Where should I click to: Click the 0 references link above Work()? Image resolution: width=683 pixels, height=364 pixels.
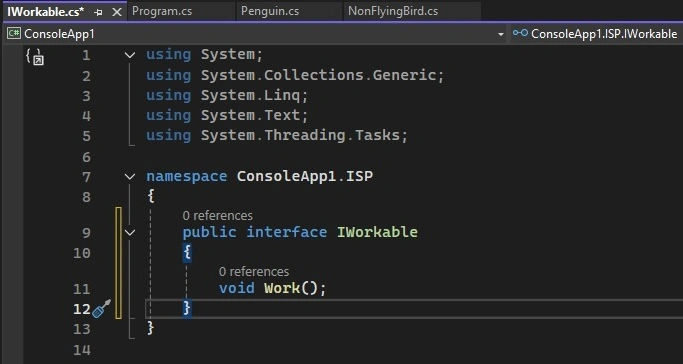(x=254, y=272)
